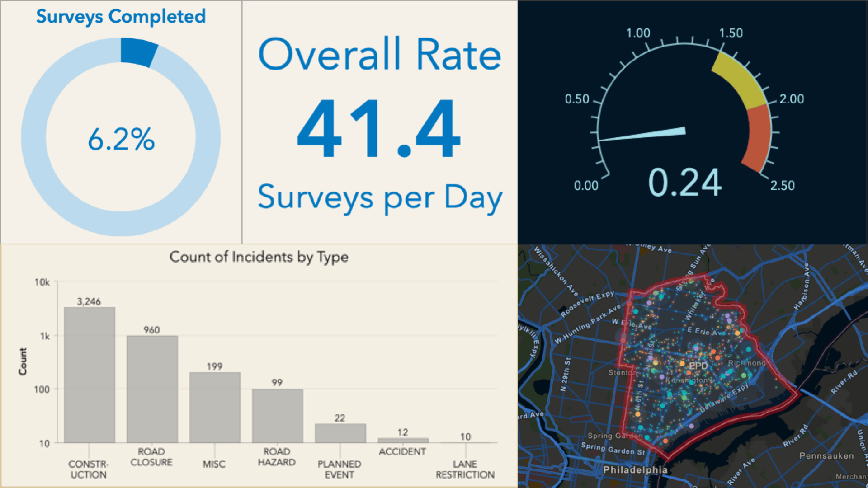Screen dimensions: 868x488
Task: Click the ROAD CLOSURE bar in the chart
Action: (151, 389)
